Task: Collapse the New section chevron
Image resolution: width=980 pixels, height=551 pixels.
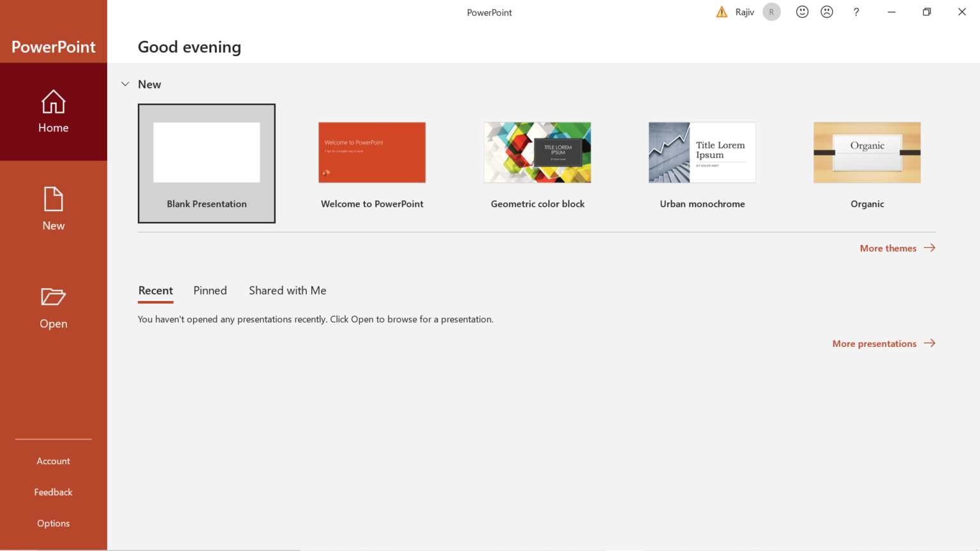Action: [125, 84]
